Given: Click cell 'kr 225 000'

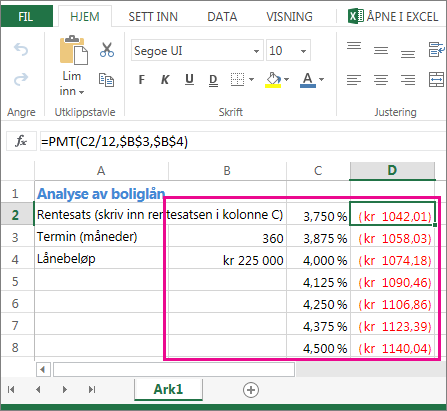Looking at the screenshot, I should (227, 259).
